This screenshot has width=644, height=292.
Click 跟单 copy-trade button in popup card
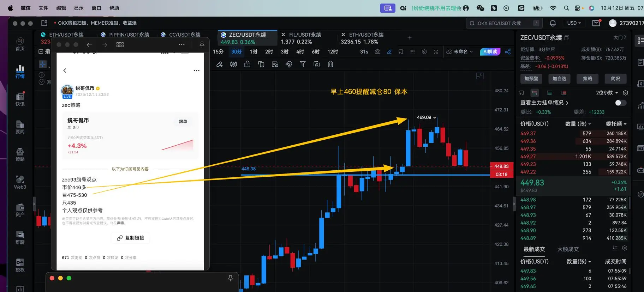pyautogui.click(x=183, y=122)
